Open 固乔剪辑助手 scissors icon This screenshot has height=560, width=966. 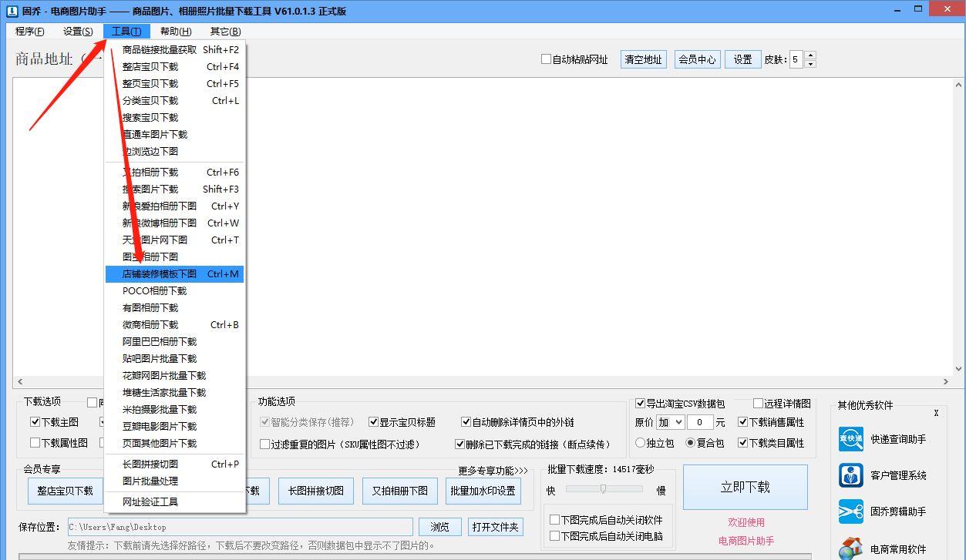pyautogui.click(x=850, y=511)
